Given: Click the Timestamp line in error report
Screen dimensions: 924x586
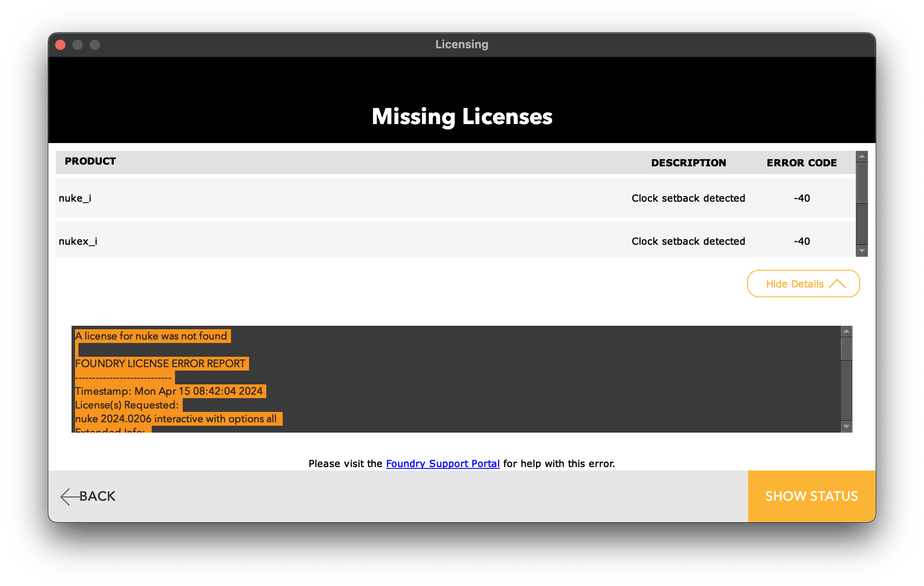Looking at the screenshot, I should (x=169, y=391).
